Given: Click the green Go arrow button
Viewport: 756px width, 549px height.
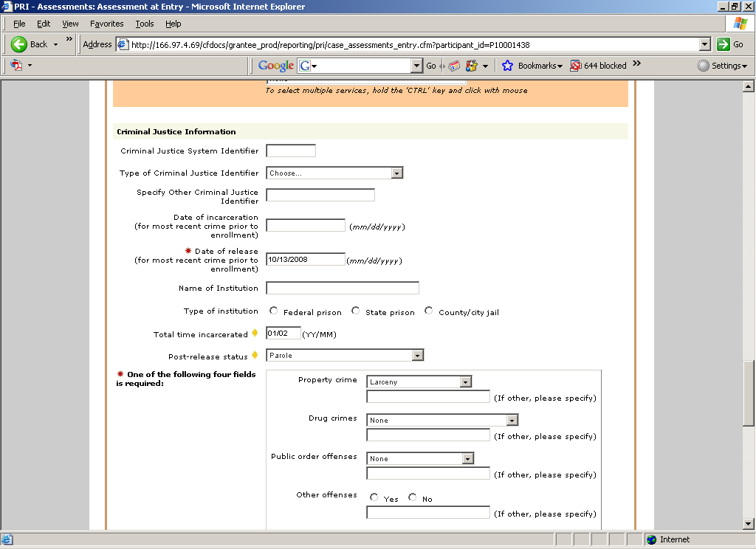Looking at the screenshot, I should click(724, 44).
